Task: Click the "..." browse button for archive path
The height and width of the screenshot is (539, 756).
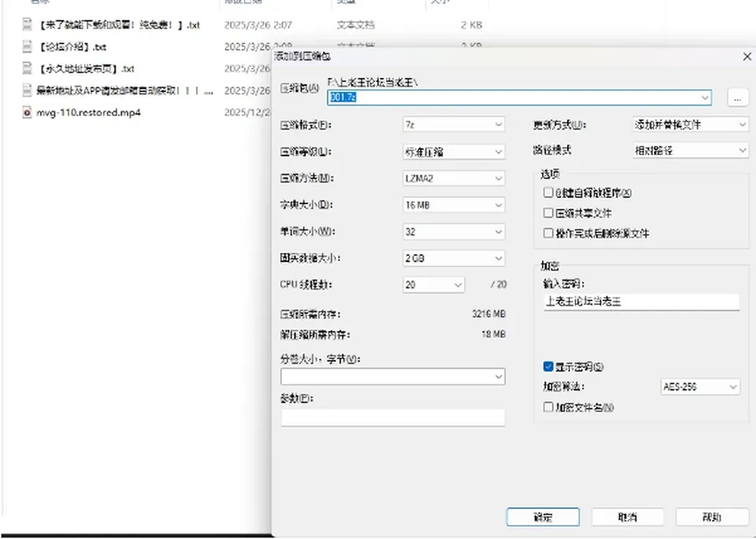Action: tap(737, 98)
